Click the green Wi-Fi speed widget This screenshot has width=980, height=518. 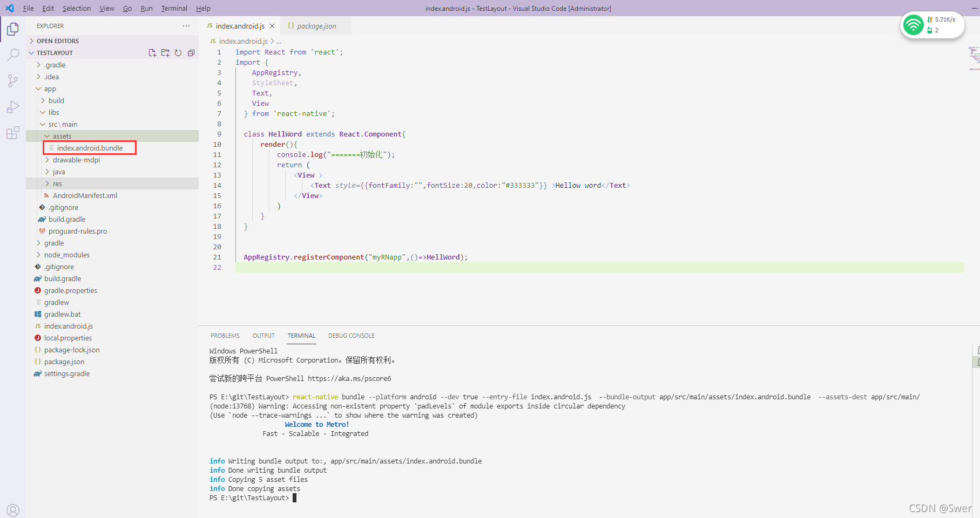932,25
